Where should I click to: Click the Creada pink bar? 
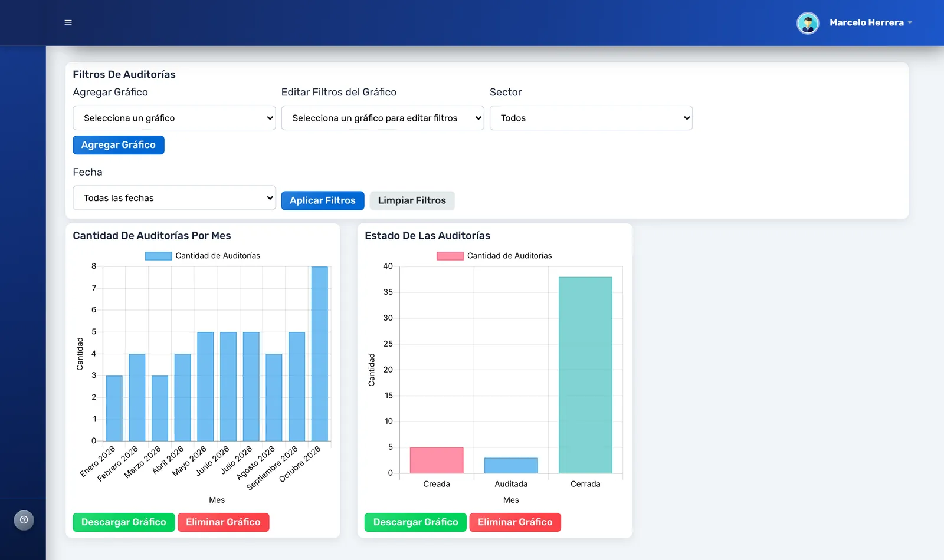pos(437,460)
